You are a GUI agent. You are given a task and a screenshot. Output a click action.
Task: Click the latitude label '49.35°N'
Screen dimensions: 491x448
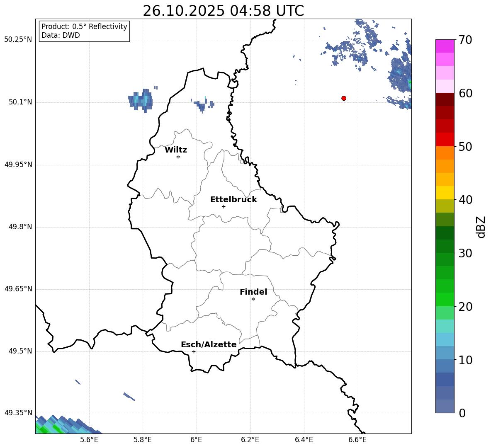(18, 413)
